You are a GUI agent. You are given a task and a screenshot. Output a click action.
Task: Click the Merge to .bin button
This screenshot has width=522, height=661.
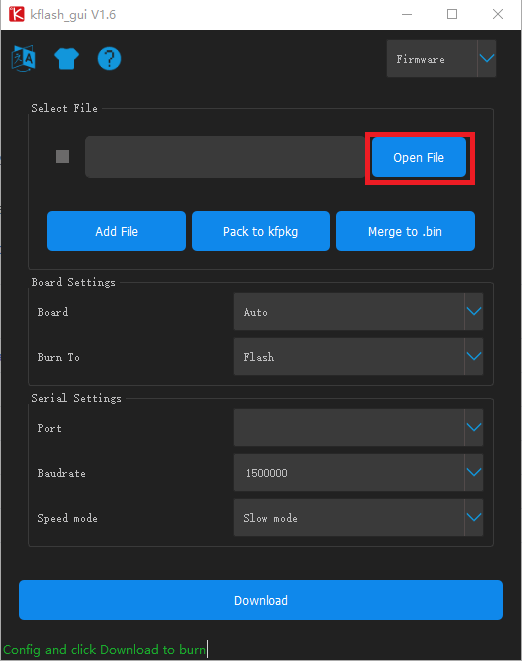pyautogui.click(x=405, y=231)
